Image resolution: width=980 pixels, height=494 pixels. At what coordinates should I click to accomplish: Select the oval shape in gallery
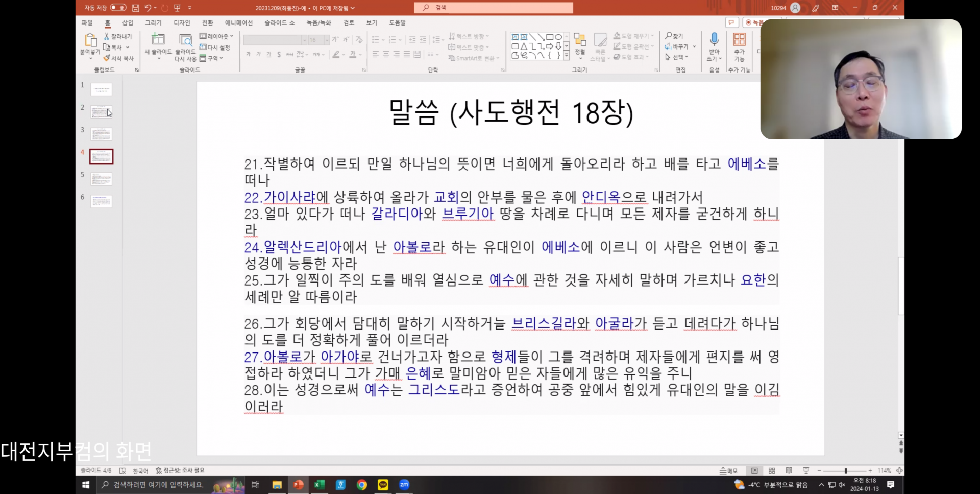pos(559,37)
